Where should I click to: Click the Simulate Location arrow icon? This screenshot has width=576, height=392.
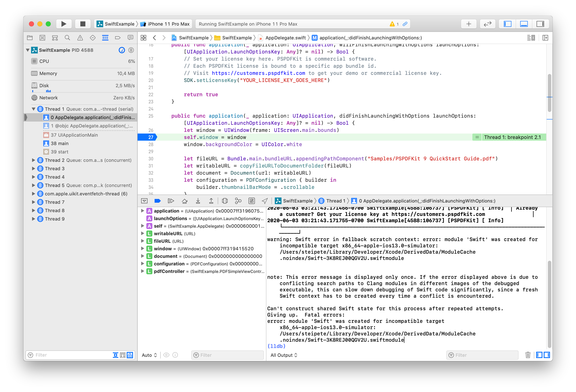pyautogui.click(x=265, y=201)
